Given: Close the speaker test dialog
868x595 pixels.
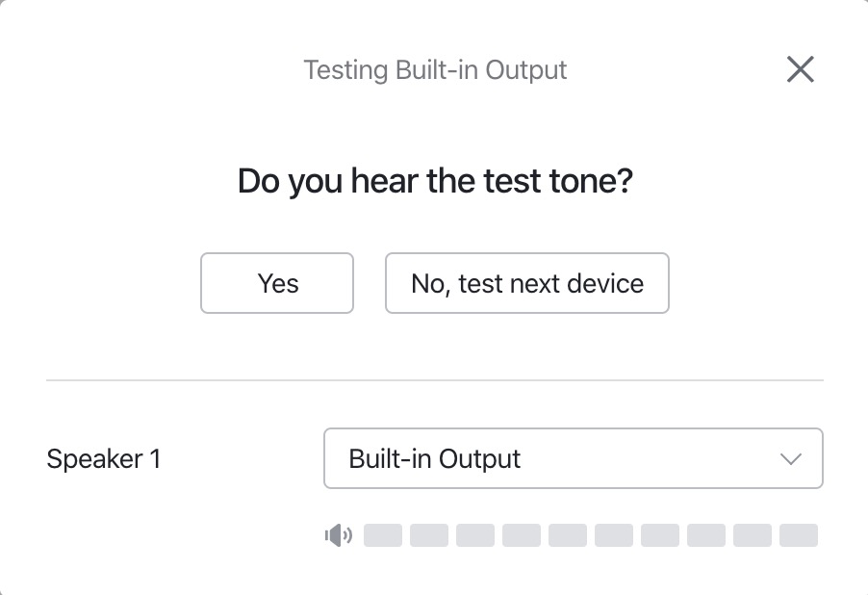Looking at the screenshot, I should coord(800,69).
